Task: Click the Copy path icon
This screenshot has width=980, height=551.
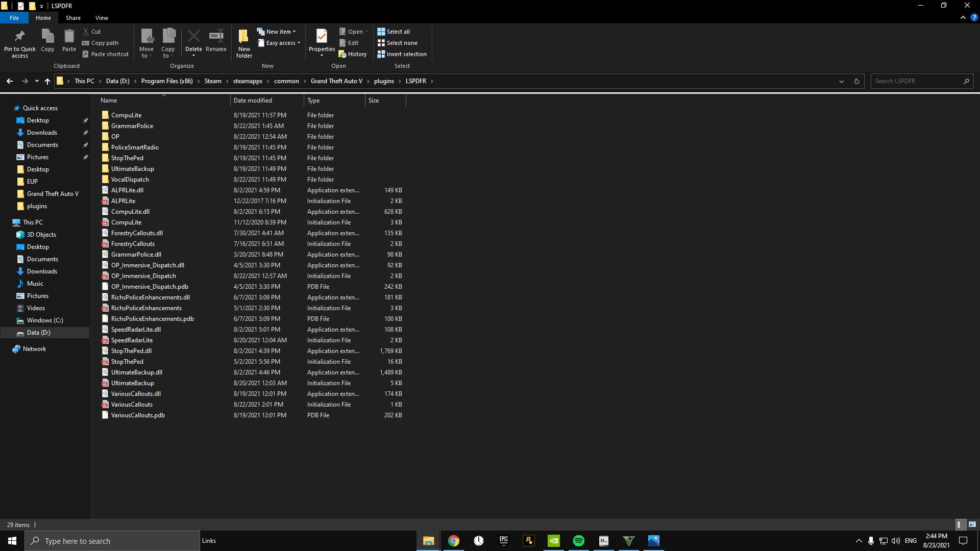Action: pos(86,43)
